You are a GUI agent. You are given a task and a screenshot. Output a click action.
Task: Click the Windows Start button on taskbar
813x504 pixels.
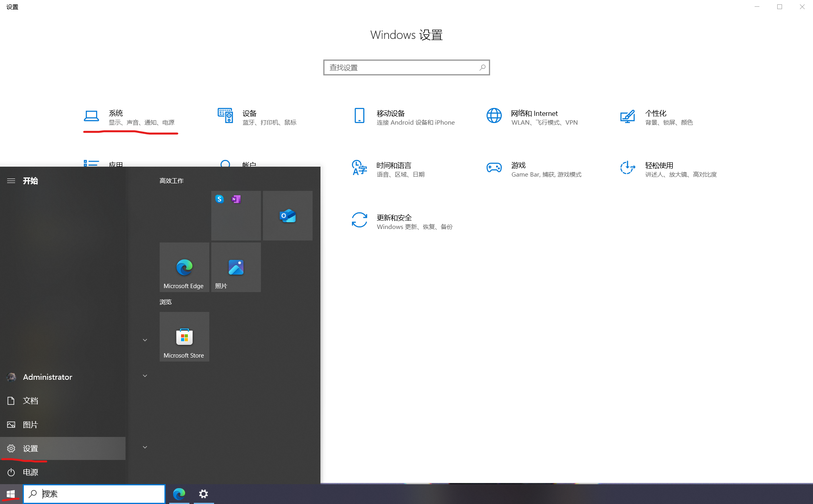11,494
